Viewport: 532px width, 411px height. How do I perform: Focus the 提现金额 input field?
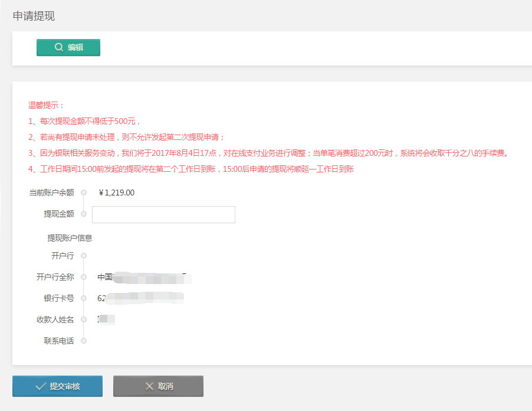point(163,214)
